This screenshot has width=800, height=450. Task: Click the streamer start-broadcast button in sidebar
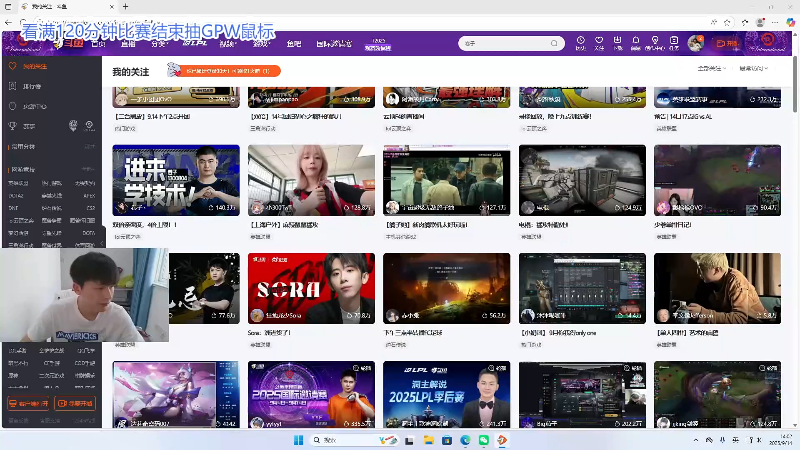click(x=75, y=404)
